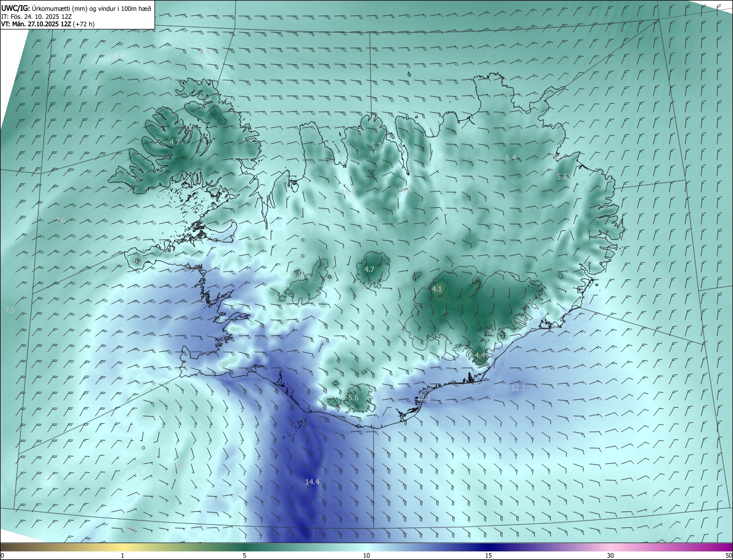Viewport: 733px width, 560px height.
Task: Click the offshore 12.1 value southeast of Iceland
Action: pyautogui.click(x=518, y=388)
